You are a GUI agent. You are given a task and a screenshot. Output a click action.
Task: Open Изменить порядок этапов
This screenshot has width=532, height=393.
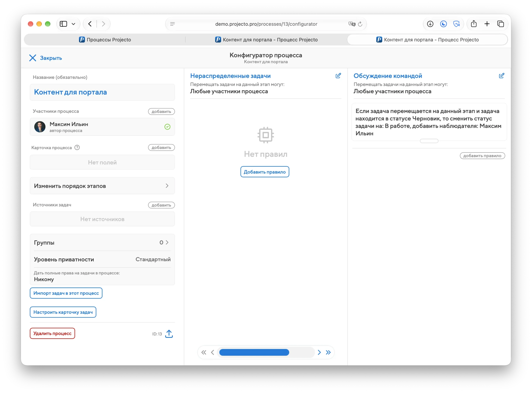tap(102, 186)
